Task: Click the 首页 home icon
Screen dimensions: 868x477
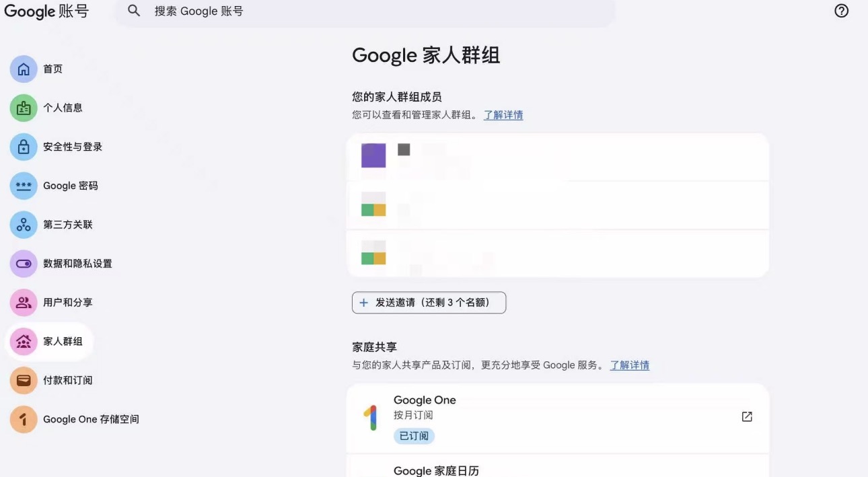Action: pos(24,69)
